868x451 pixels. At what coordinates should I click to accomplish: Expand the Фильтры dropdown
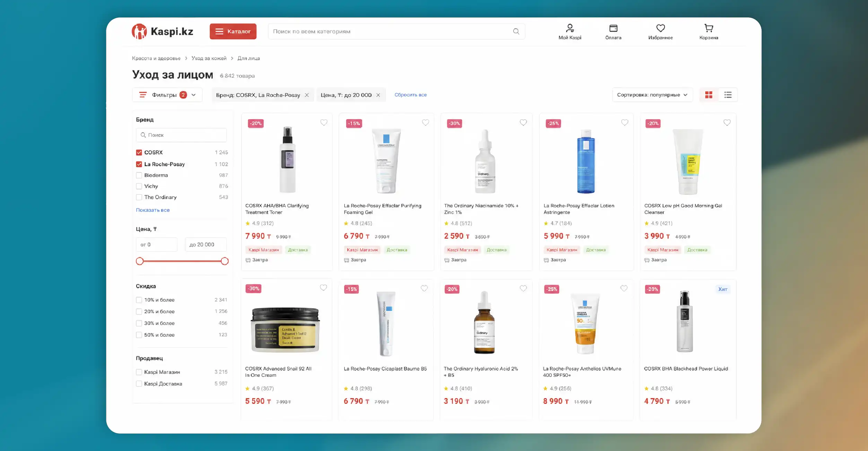(167, 95)
